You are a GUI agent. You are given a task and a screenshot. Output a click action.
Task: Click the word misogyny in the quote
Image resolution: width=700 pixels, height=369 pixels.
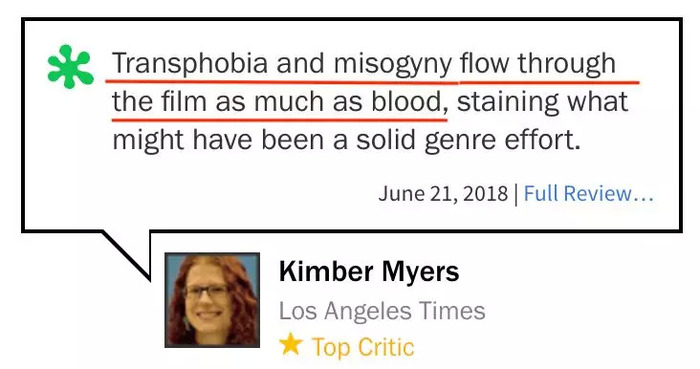[393, 65]
